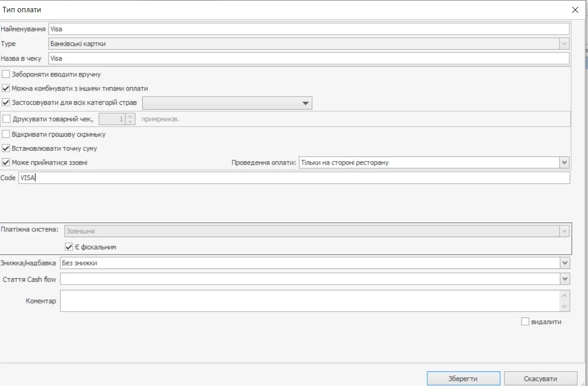Enable Друкувати товарний чек checkbox
Screen dimensions: 588x386
(6, 119)
